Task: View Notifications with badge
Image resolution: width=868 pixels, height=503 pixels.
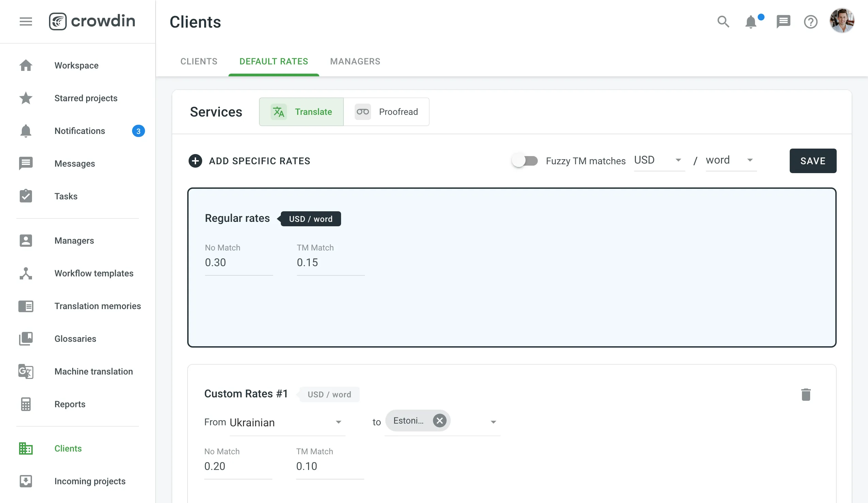Action: [79, 131]
